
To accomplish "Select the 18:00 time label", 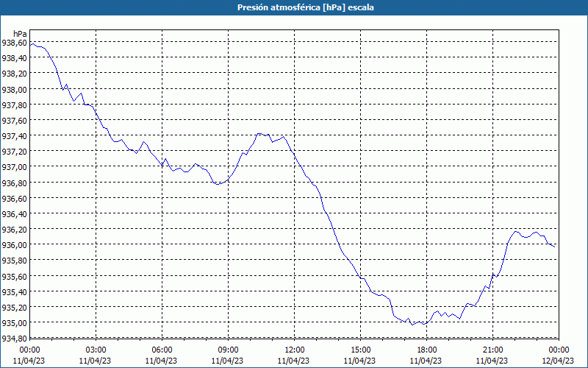I will click(x=427, y=350).
